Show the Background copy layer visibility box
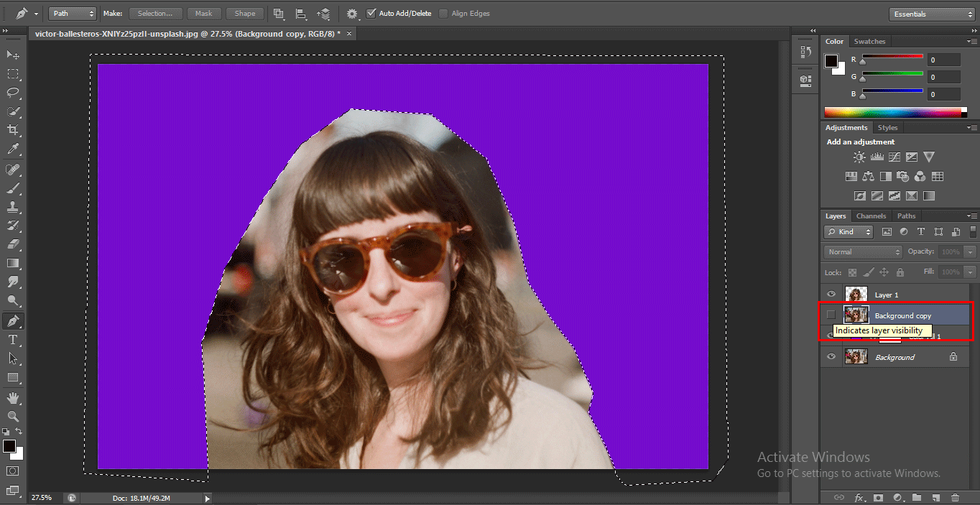The width and height of the screenshot is (980, 505). [831, 315]
